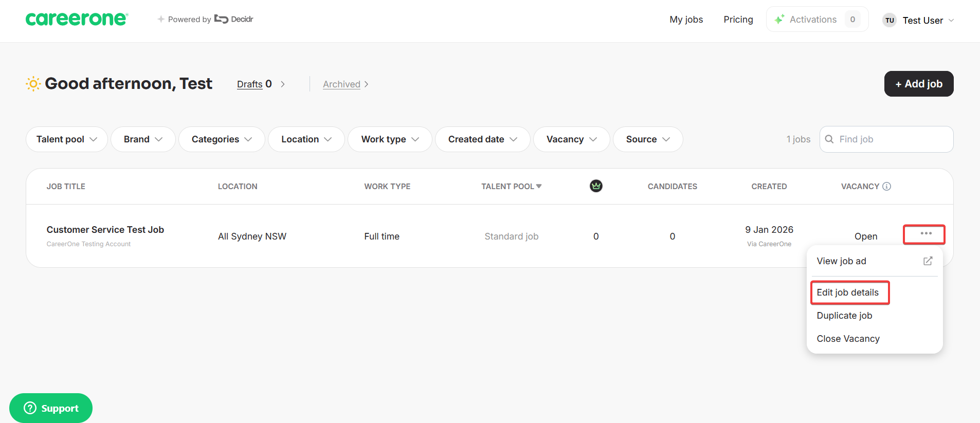Click the crown icon column header

tap(596, 186)
